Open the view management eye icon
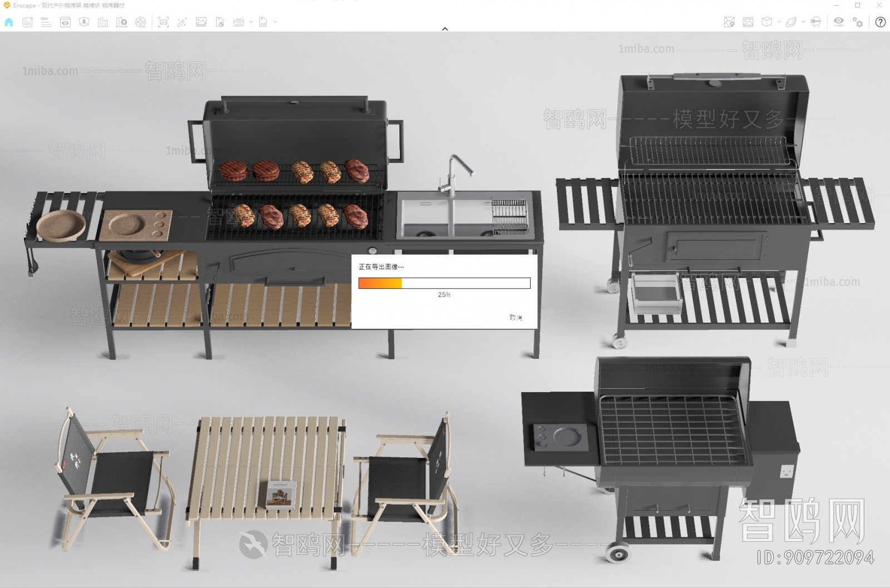The image size is (890, 588). pos(65,22)
